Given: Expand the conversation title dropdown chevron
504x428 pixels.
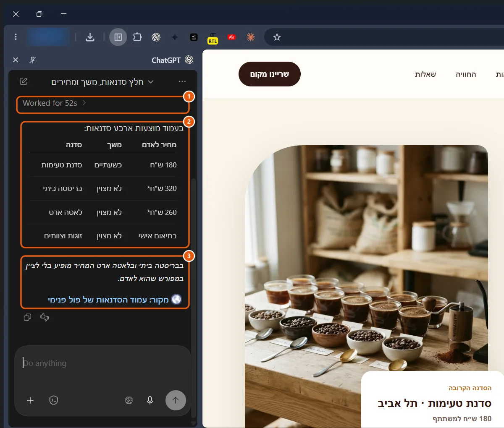Looking at the screenshot, I should click(151, 82).
